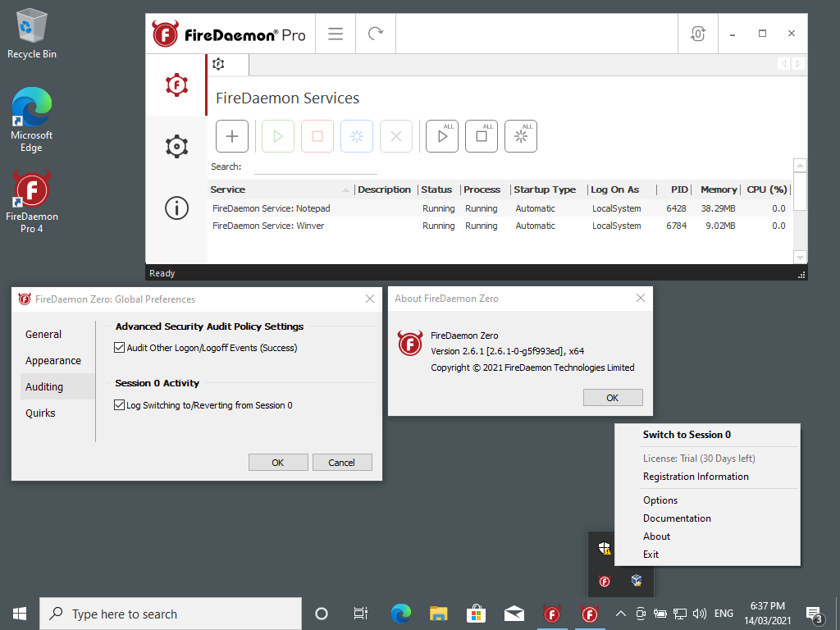Viewport: 840px width, 630px height.
Task: Close the About FireDaemon Zero dialog
Action: (640, 298)
